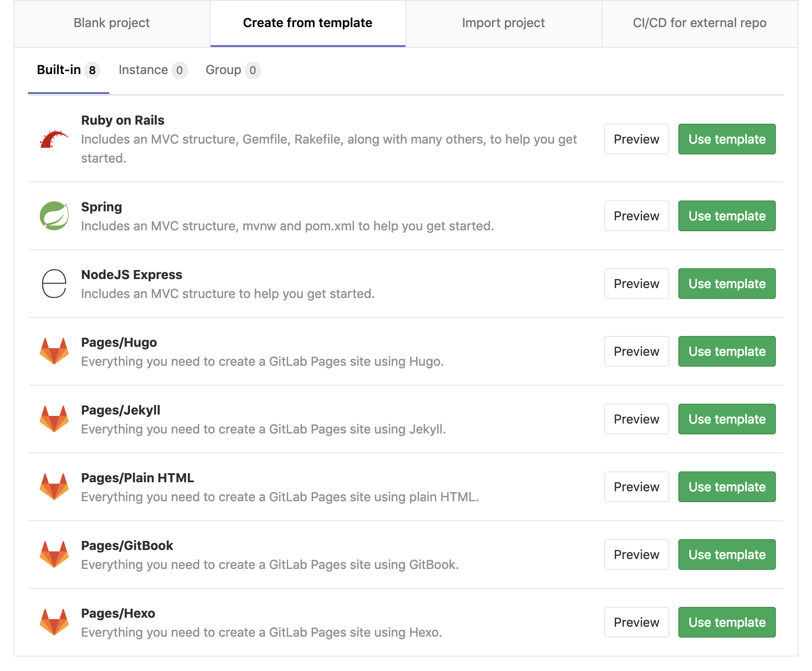Use the NodeJS Express template

tap(727, 284)
